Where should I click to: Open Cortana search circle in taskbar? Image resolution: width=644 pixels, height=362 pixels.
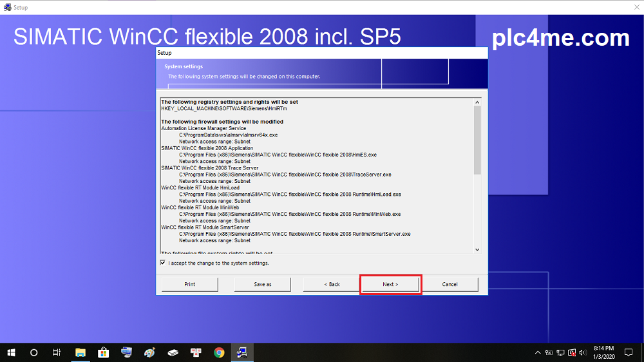pyautogui.click(x=34, y=352)
